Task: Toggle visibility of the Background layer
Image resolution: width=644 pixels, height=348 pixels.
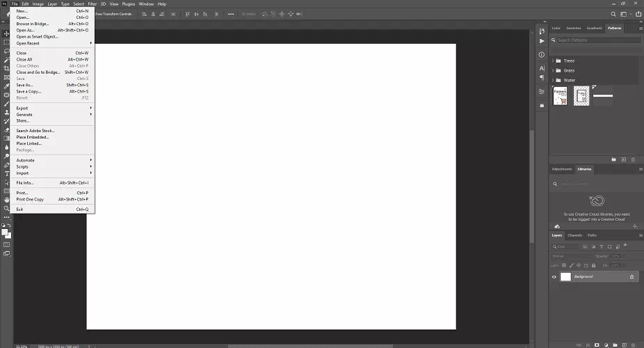Action: pyautogui.click(x=554, y=277)
